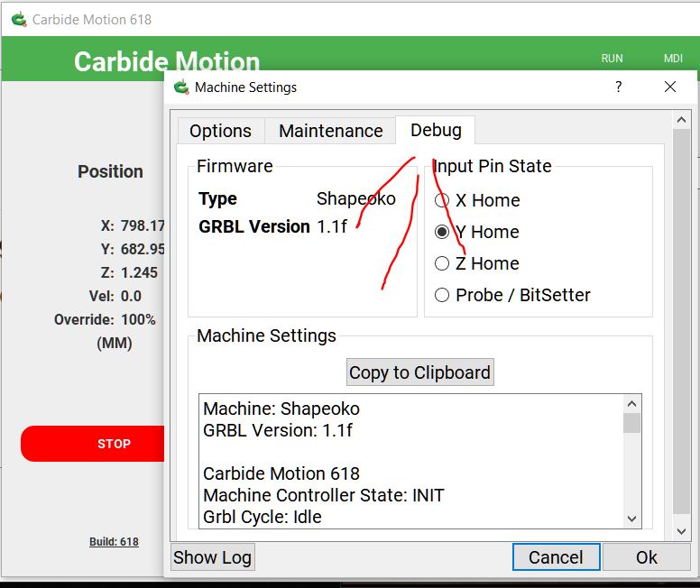This screenshot has height=588, width=700.
Task: Click the GRBL Version value 1.1f
Action: point(332,226)
